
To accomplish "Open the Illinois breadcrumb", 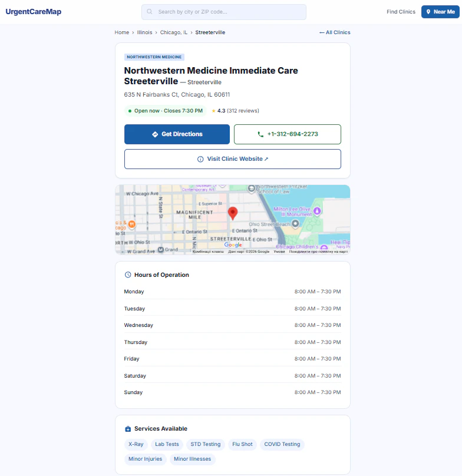I will click(144, 32).
